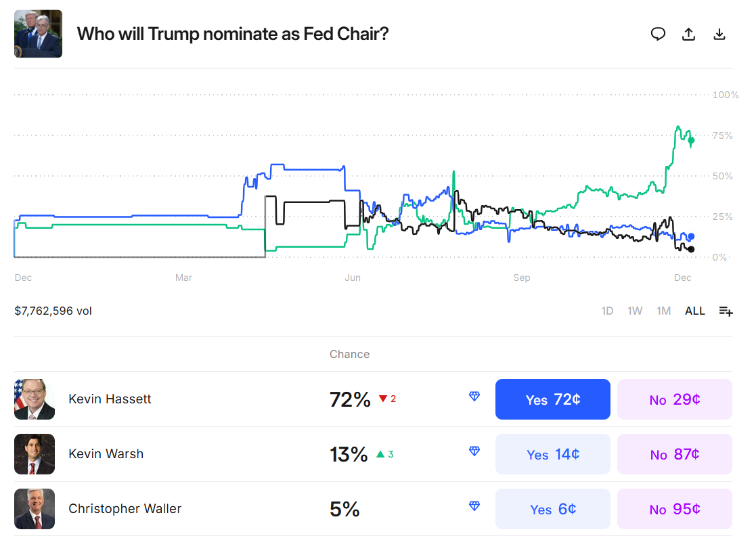Buy Yes at 14¢ for Kevin Warsh
The height and width of the screenshot is (536, 756).
552,454
